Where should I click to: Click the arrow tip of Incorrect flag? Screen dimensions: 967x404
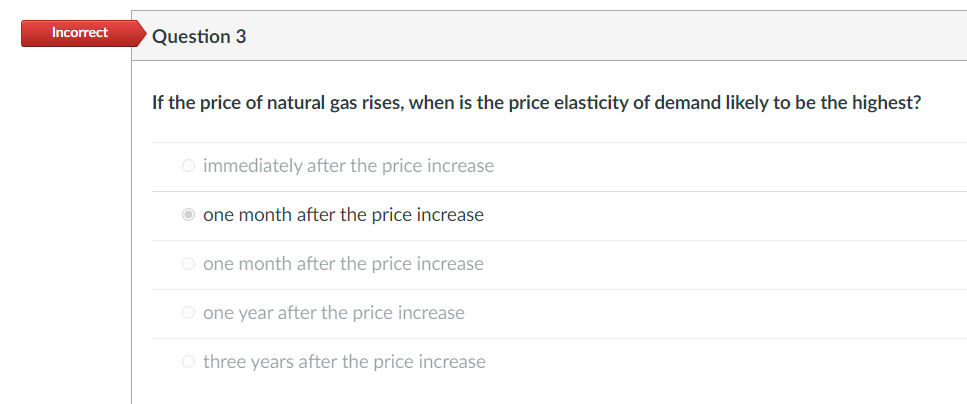[142, 33]
